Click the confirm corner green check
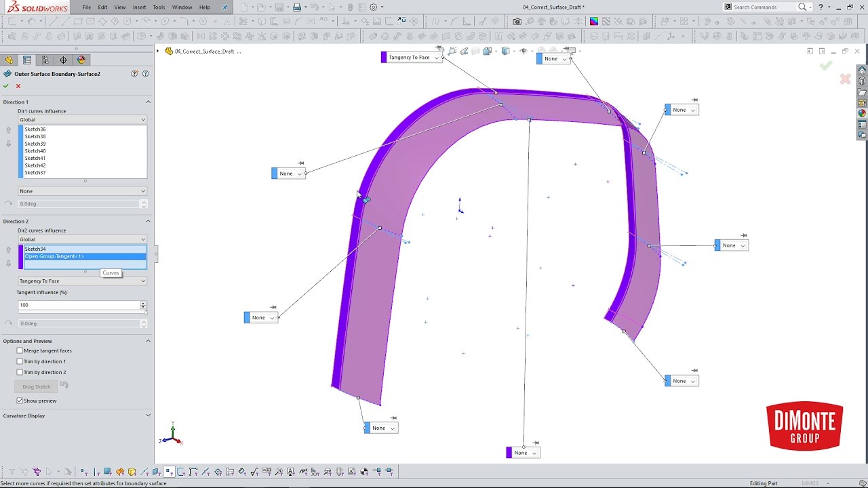868x488 pixels. pyautogui.click(x=825, y=66)
